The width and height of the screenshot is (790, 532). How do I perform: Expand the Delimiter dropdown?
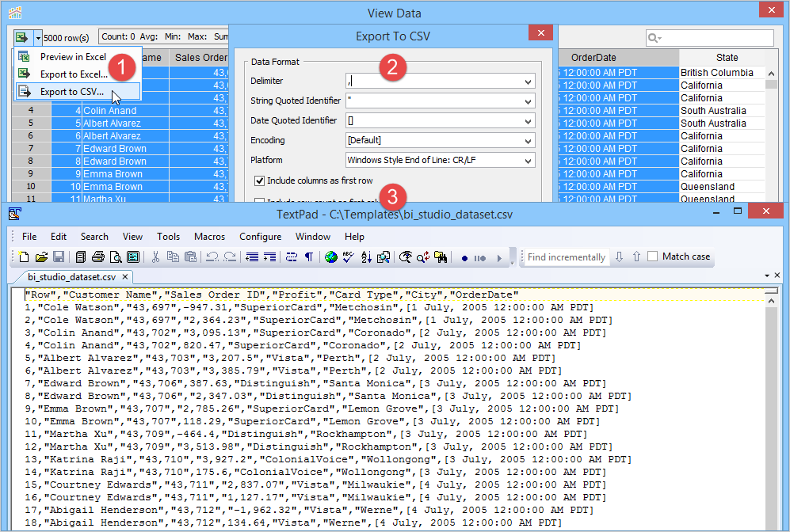click(528, 82)
